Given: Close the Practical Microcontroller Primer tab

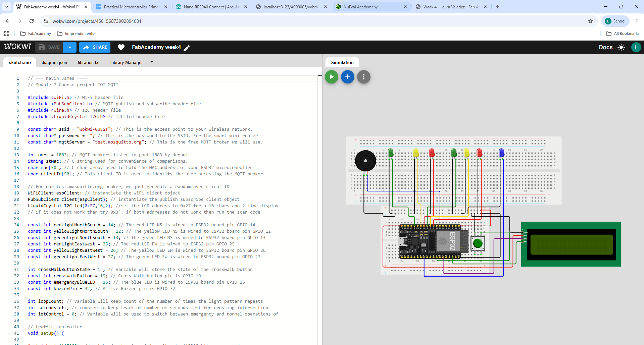Looking at the screenshot, I should [x=166, y=7].
